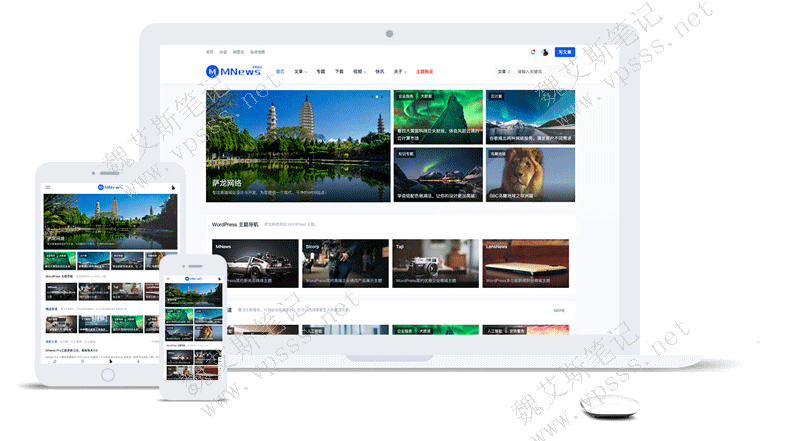Open the Sicorp theme card thumbnail
Image resolution: width=800 pixels, height=441 pixels.
(345, 264)
